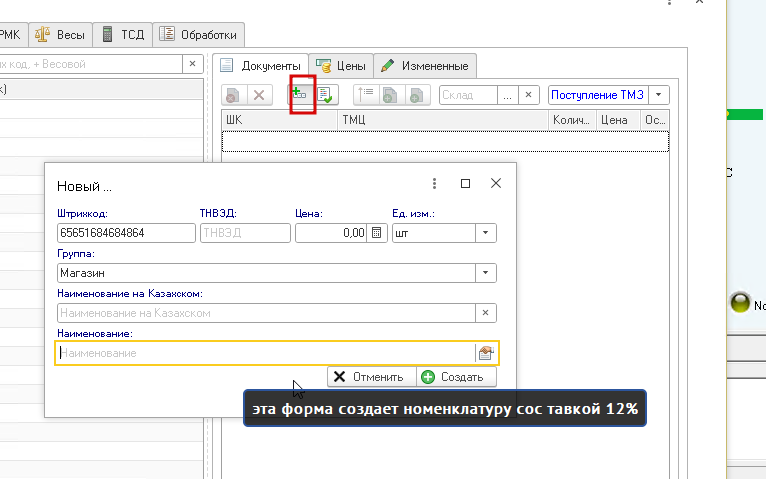The height and width of the screenshot is (479, 766).
Task: Click the Поступление ТМЗ document type field
Action: pos(598,95)
